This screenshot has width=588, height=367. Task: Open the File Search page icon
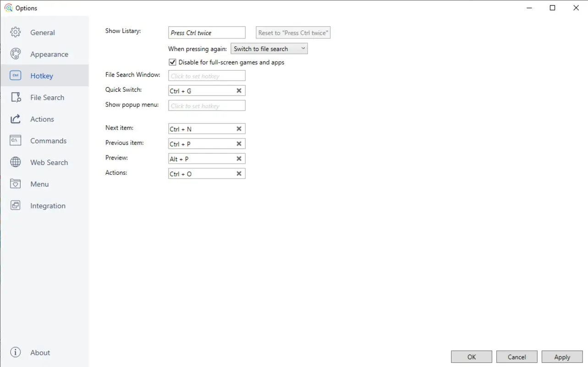point(15,97)
